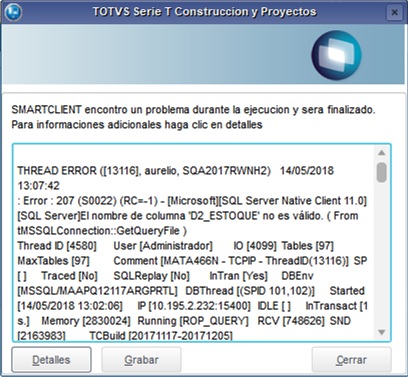Click the error log scrollbar thumb
This screenshot has height=377, width=408.
pos(382,172)
